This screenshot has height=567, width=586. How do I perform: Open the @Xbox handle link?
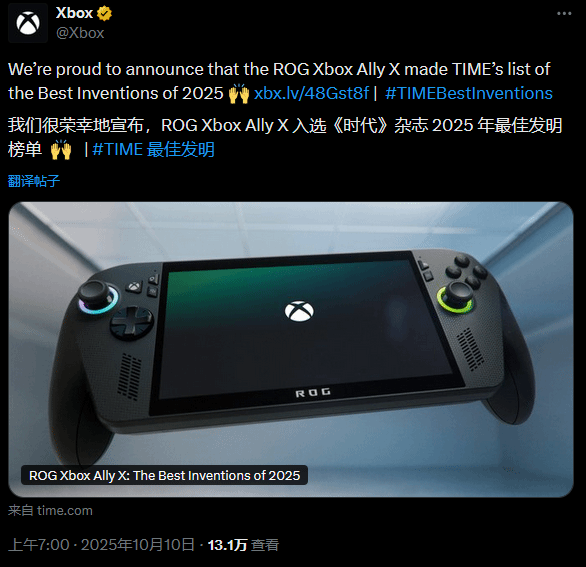[x=80, y=33]
